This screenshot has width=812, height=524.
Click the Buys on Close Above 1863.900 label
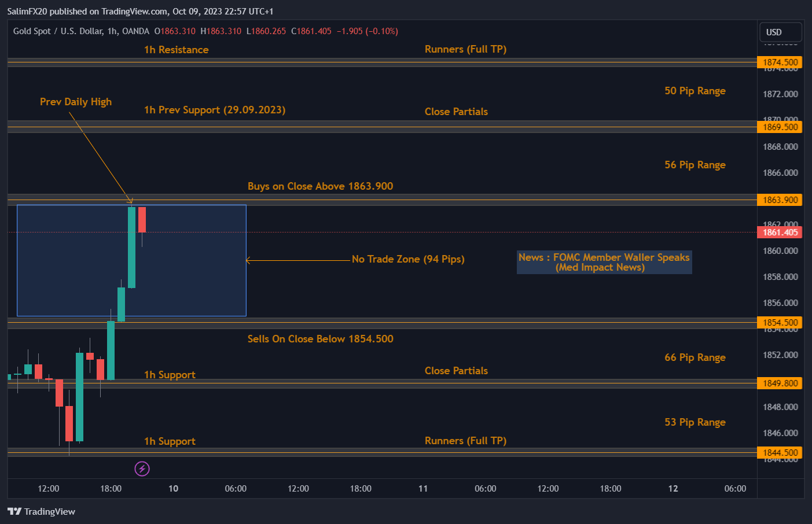(x=320, y=186)
